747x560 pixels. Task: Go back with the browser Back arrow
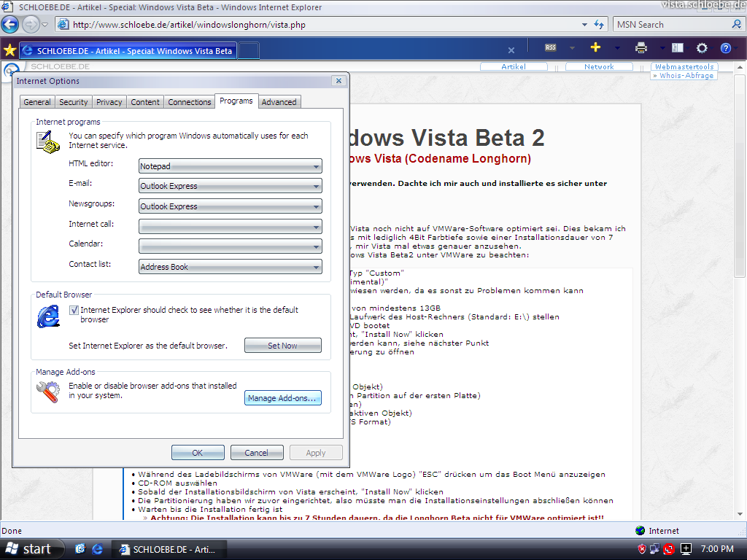click(x=10, y=24)
